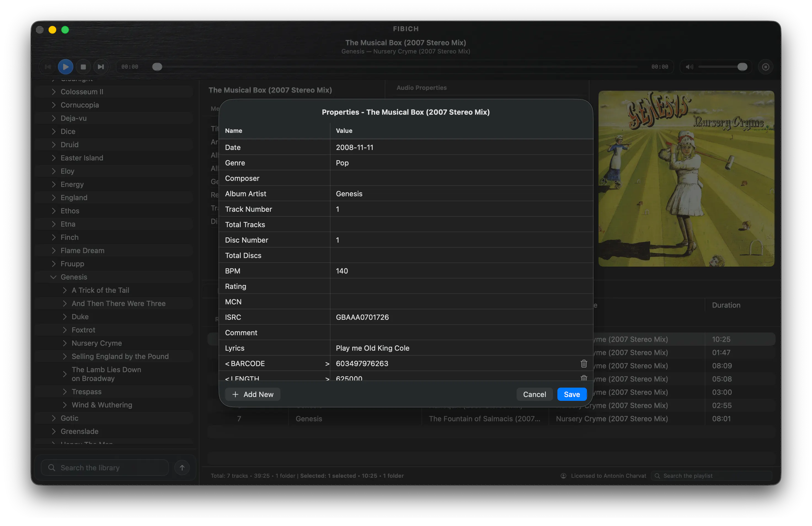
Task: Click the up-arrow button beside library search
Action: (182, 468)
